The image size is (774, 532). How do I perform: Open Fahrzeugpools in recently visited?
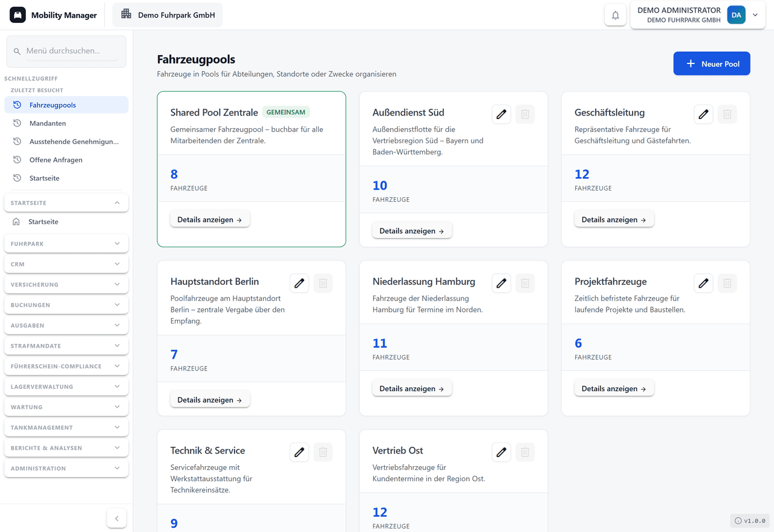(67, 105)
